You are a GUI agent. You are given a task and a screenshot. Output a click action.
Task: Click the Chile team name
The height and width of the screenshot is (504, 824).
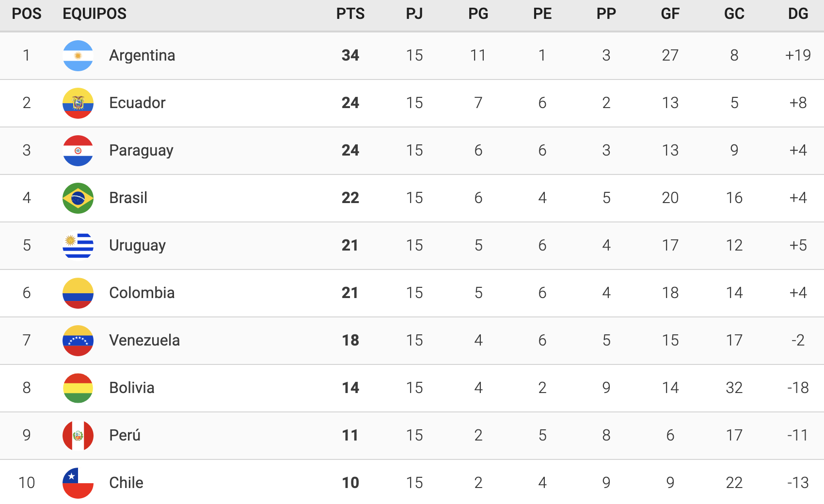(x=126, y=483)
